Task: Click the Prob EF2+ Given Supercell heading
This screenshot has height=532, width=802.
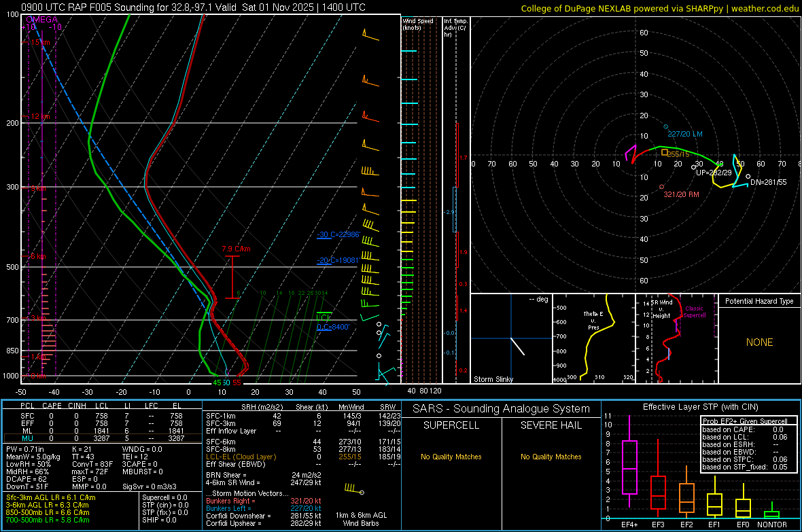Action: (x=745, y=421)
